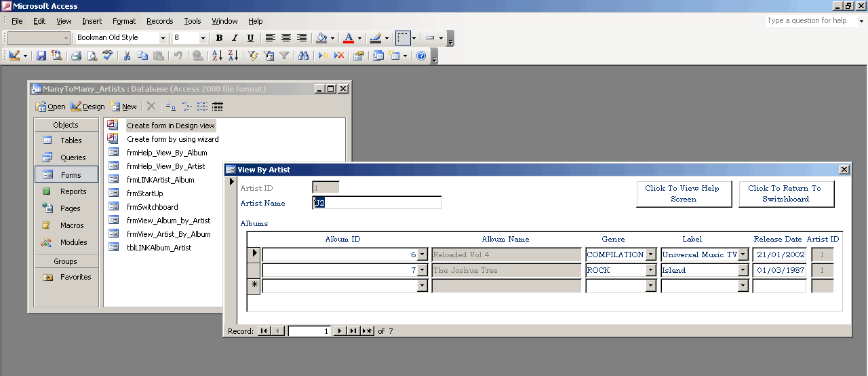868x376 pixels.
Task: Open the Records menu
Action: 160,21
